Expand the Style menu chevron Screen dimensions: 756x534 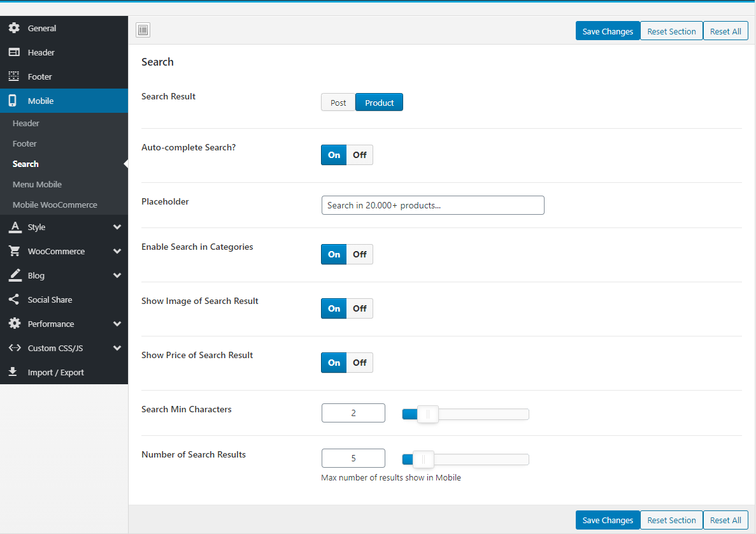(117, 227)
